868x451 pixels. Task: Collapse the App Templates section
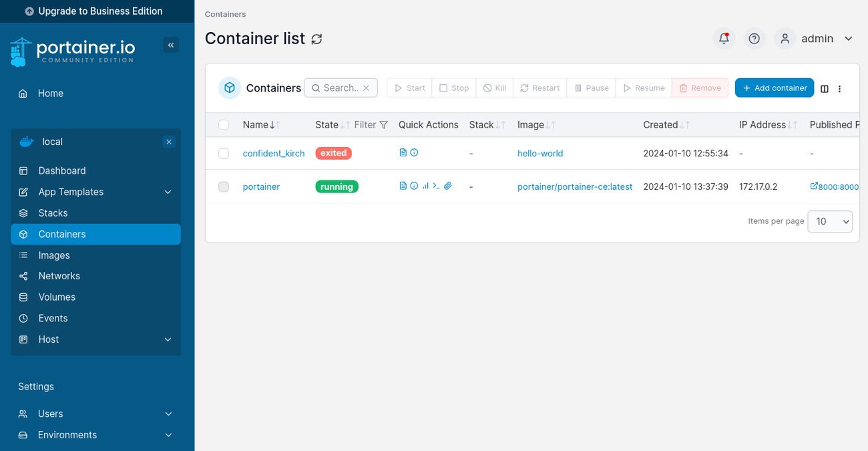tap(168, 192)
